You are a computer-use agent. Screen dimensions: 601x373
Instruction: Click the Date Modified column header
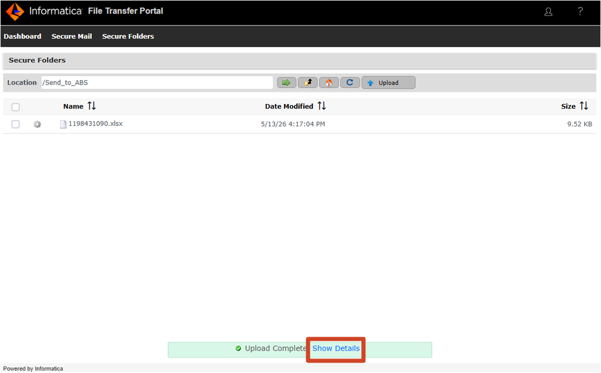[x=289, y=106]
